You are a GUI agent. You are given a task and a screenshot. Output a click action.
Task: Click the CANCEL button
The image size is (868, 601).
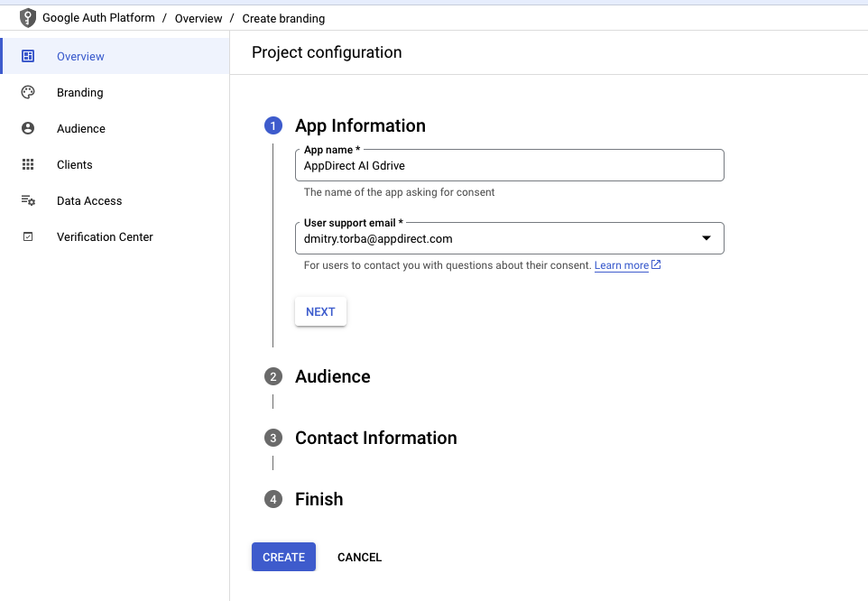359,558
